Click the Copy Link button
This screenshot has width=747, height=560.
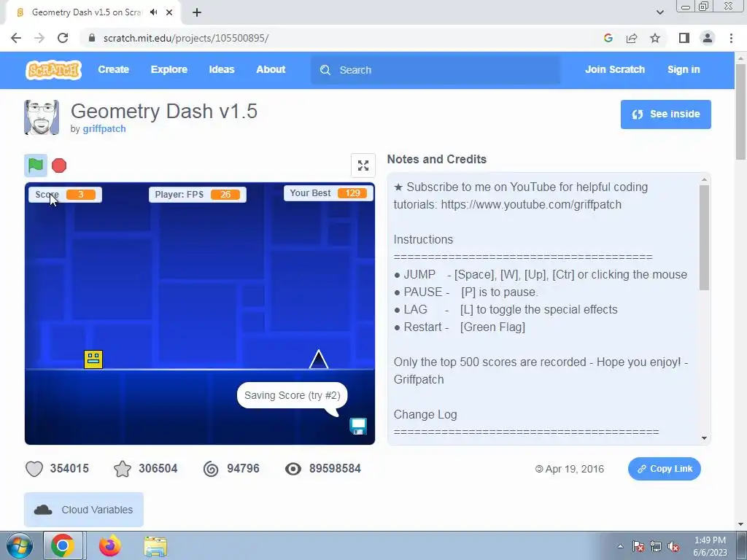click(664, 469)
